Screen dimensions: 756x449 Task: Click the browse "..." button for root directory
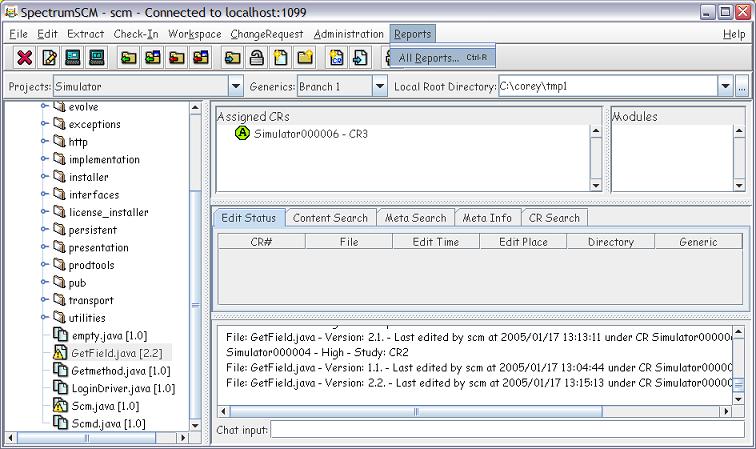point(742,86)
